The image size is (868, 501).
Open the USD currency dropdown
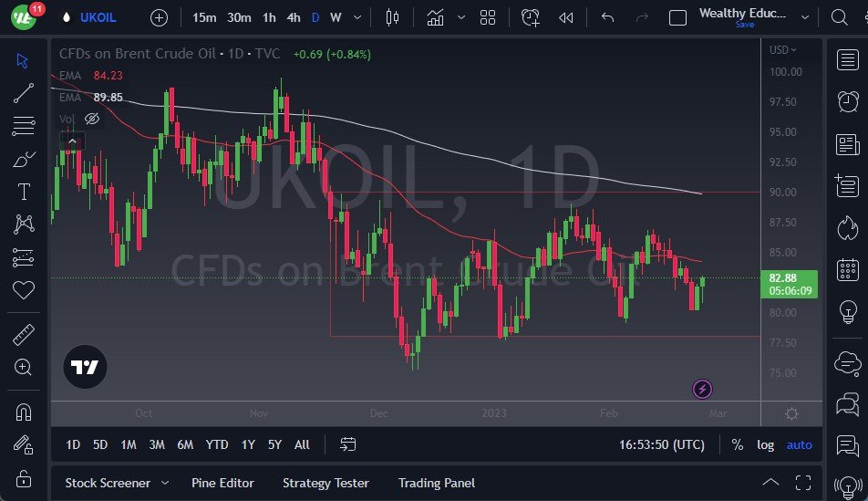pyautogui.click(x=782, y=50)
